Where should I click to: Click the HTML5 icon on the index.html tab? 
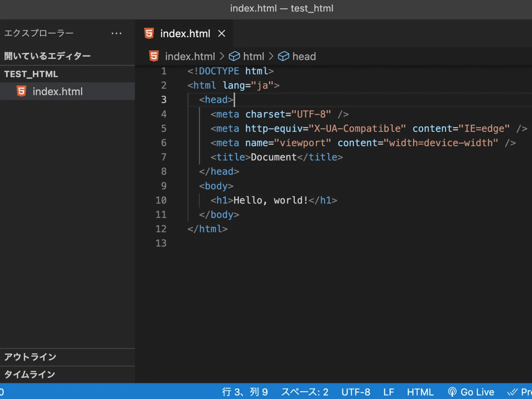tap(149, 33)
